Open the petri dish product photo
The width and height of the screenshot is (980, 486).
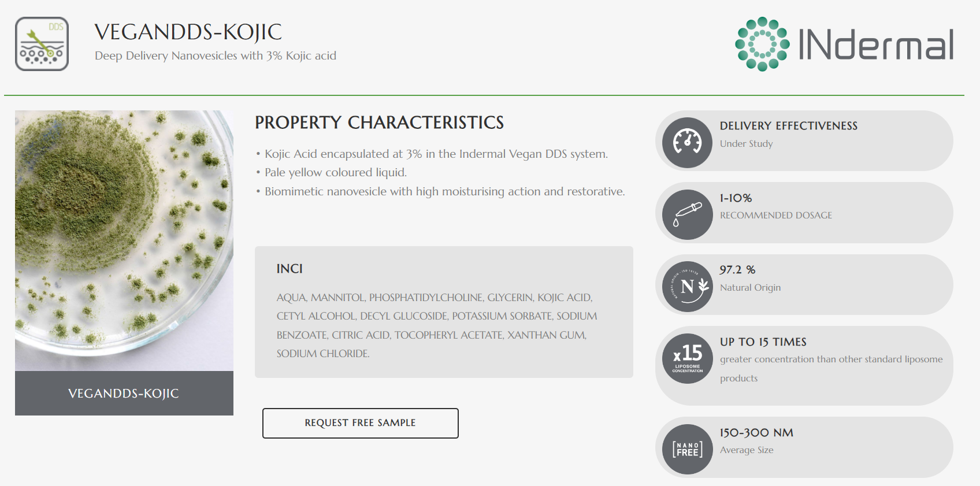pyautogui.click(x=124, y=240)
